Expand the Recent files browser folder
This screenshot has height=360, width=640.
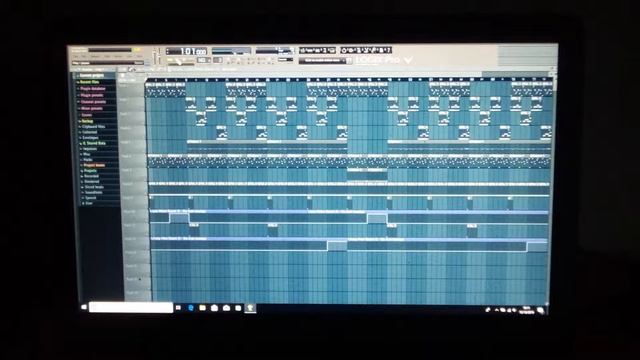pyautogui.click(x=89, y=82)
